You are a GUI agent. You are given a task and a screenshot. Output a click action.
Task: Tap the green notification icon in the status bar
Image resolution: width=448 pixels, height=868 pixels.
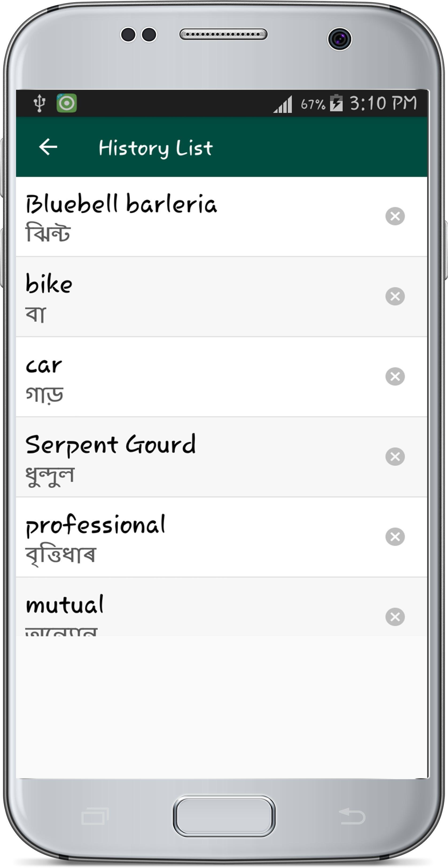coord(66,103)
